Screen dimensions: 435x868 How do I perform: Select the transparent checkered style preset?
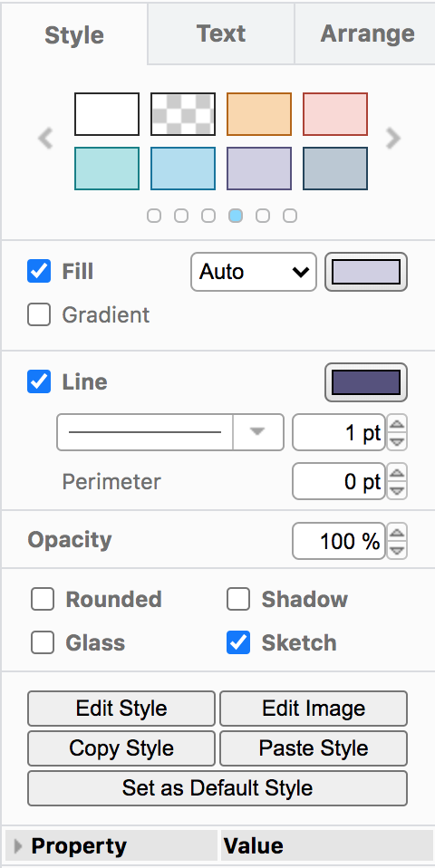pyautogui.click(x=183, y=114)
